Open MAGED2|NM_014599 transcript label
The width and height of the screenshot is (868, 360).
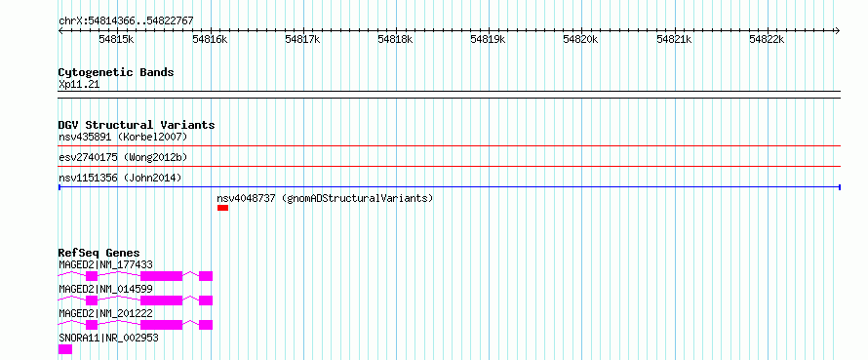click(105, 289)
